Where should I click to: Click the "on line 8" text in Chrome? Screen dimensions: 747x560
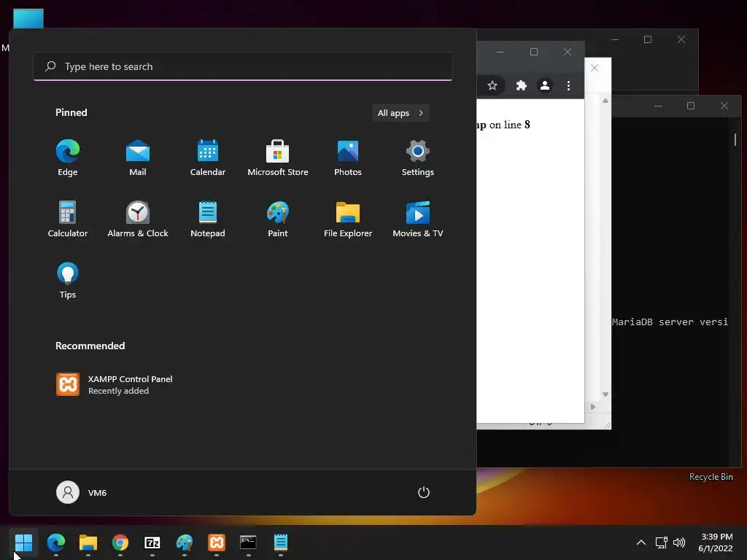click(x=509, y=125)
